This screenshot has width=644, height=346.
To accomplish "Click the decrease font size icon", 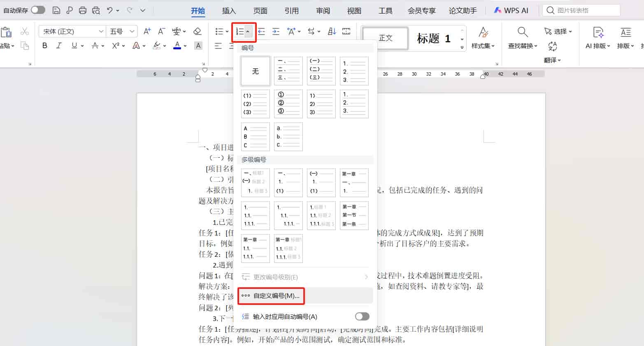I will pyautogui.click(x=162, y=31).
